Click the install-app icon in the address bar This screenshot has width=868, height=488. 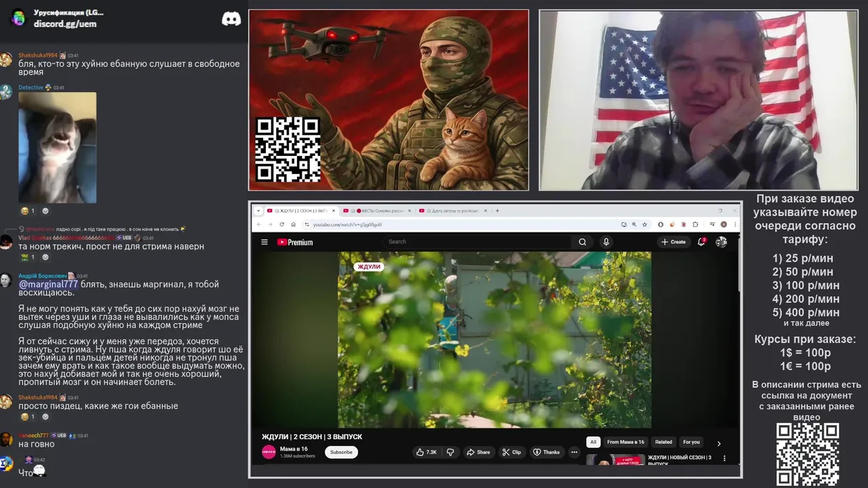point(624,224)
